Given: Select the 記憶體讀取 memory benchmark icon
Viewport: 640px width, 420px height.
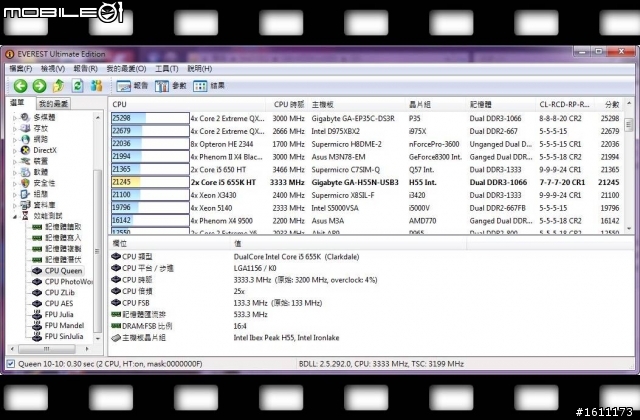Looking at the screenshot, I should click(x=37, y=227).
